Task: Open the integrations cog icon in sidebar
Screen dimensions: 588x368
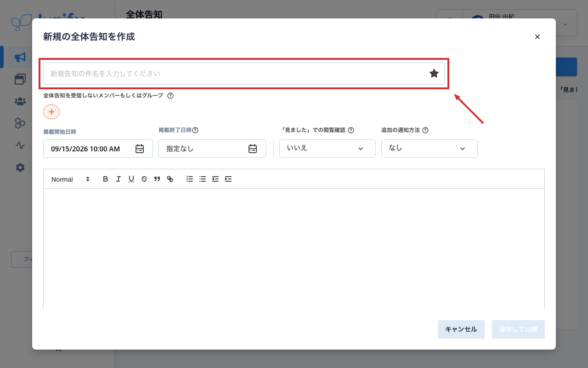Action: tap(20, 123)
